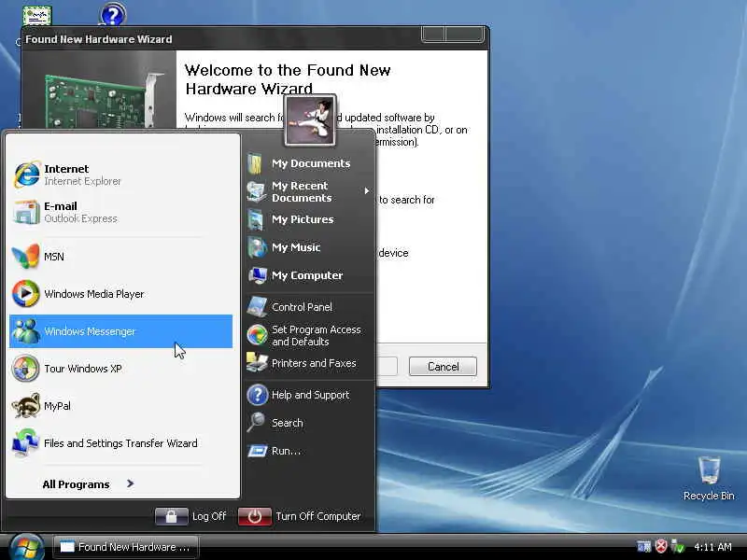Select the Internet menu label

point(66,169)
